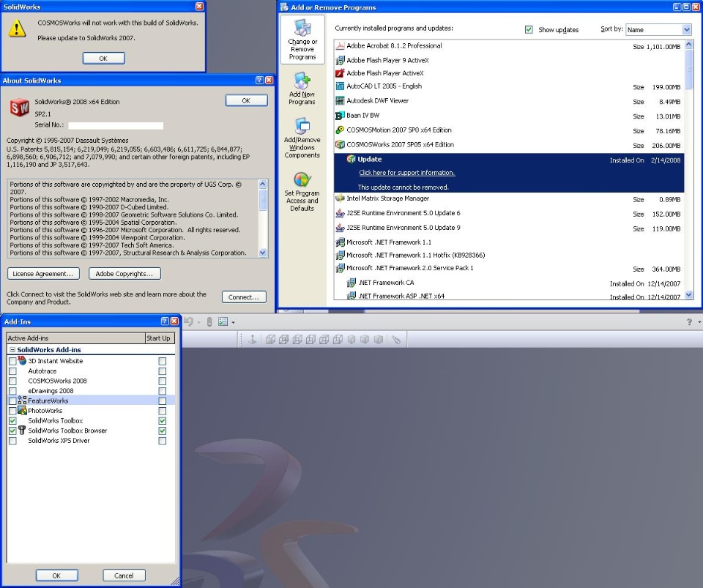Screen dimensions: 703x588
Task: Open the Adobe Copyrights button
Action: [124, 273]
